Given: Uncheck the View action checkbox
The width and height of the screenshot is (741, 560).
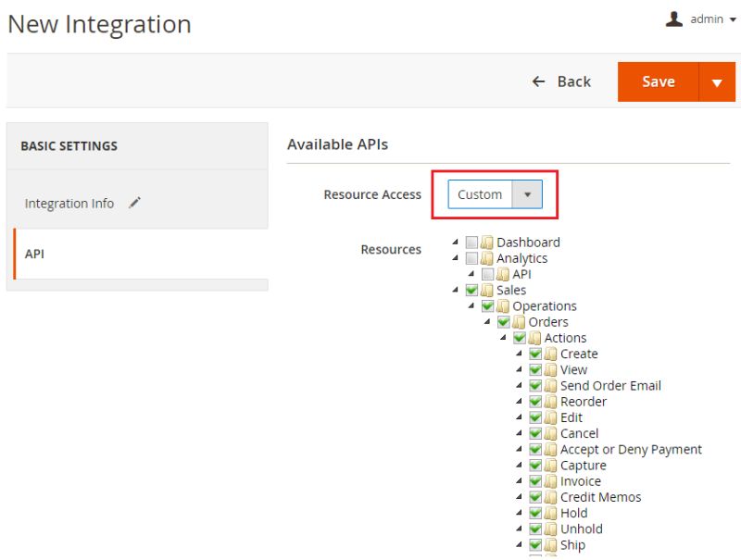Looking at the screenshot, I should tap(535, 369).
